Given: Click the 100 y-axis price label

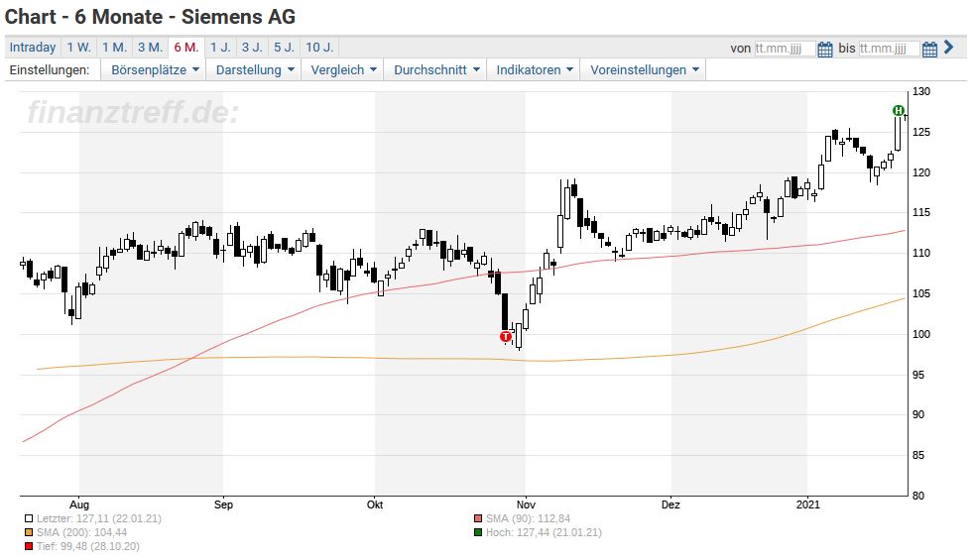Looking at the screenshot, I should tap(920, 334).
